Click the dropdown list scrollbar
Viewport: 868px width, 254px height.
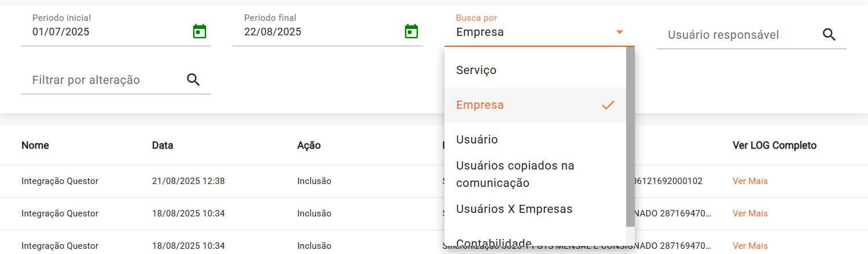(x=630, y=137)
